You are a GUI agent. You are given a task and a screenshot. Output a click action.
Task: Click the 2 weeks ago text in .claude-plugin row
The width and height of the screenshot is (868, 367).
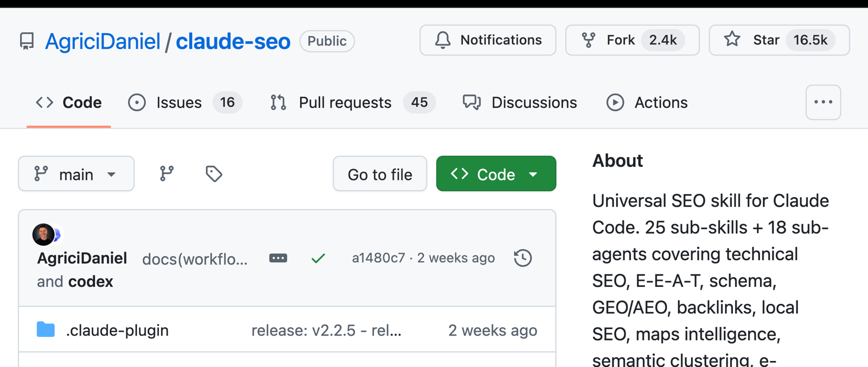click(x=493, y=330)
